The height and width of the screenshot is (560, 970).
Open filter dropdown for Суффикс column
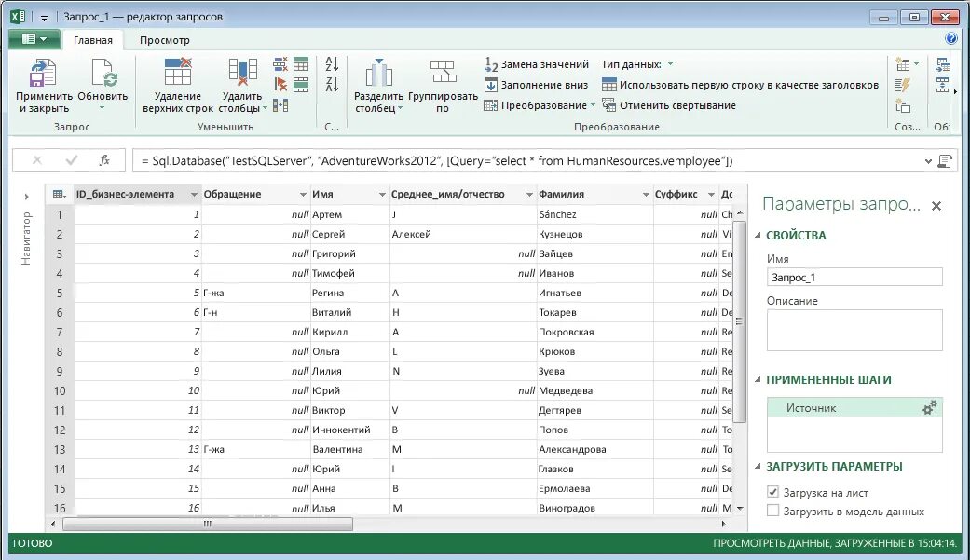(711, 195)
